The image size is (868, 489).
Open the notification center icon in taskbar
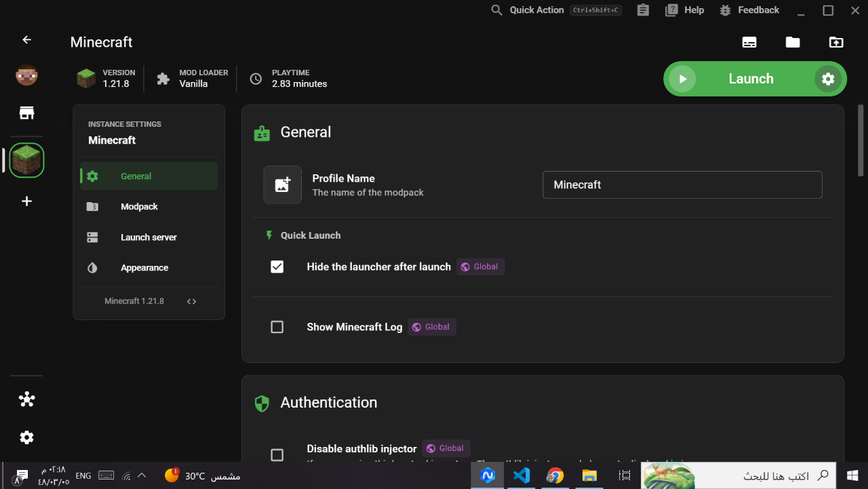pos(20,475)
